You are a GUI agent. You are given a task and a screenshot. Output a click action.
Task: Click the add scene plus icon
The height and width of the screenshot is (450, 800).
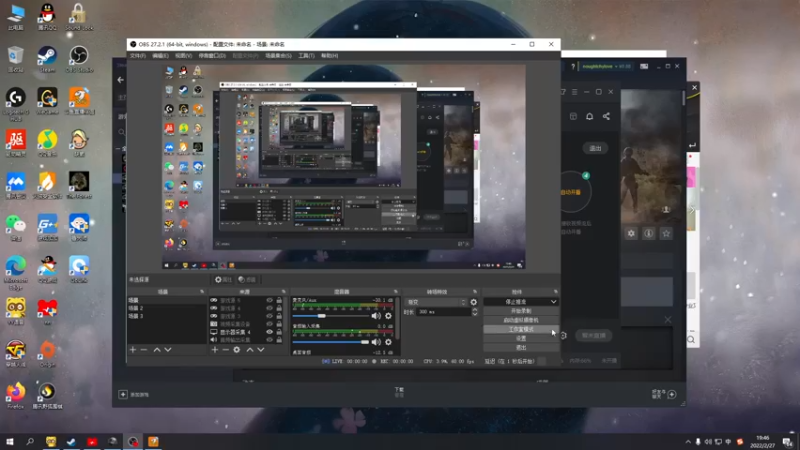coord(133,349)
